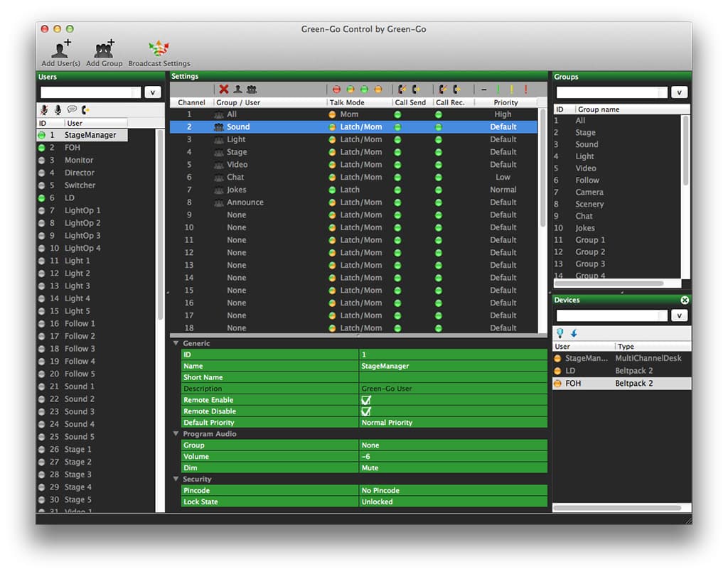Click the phone call icon in Users panel
This screenshot has height=574, width=728.
pyautogui.click(x=85, y=109)
